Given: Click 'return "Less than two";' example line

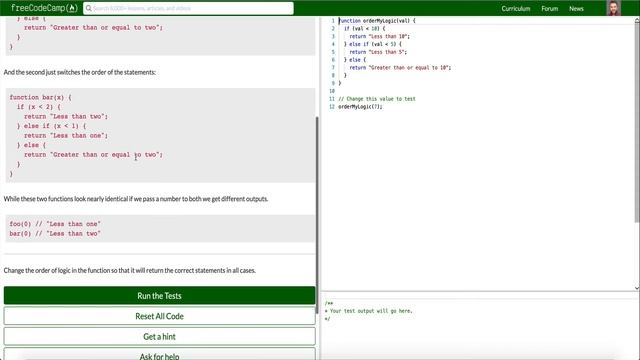Looking at the screenshot, I should click(66, 116).
